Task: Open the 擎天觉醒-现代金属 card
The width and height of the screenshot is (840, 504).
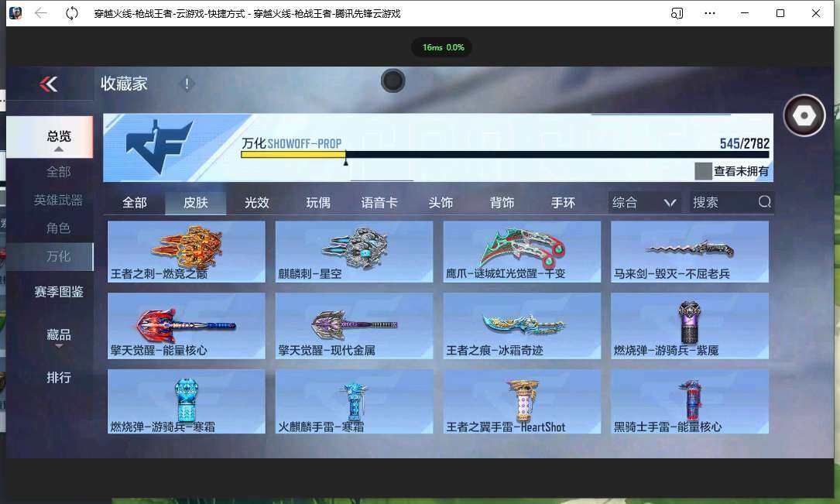Action: point(354,326)
